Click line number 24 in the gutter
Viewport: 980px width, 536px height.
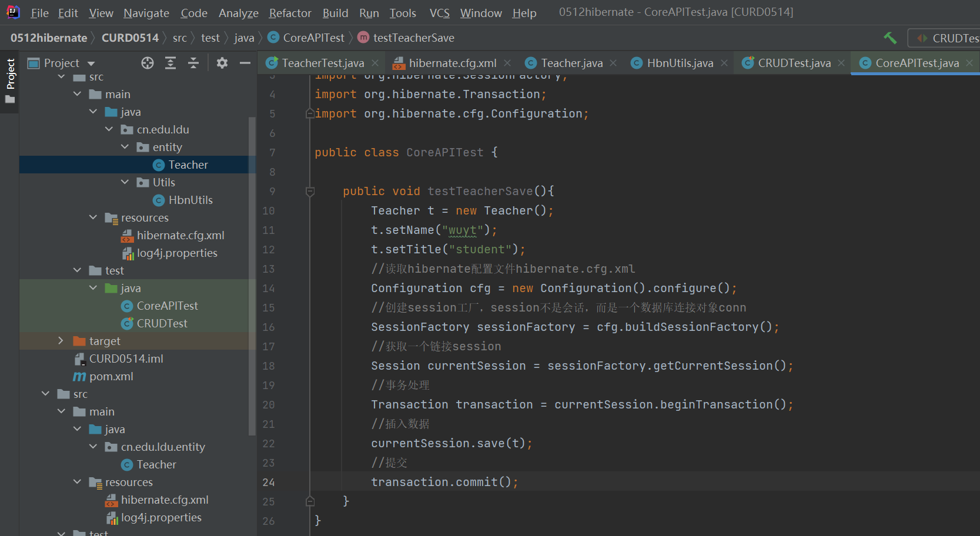click(269, 482)
